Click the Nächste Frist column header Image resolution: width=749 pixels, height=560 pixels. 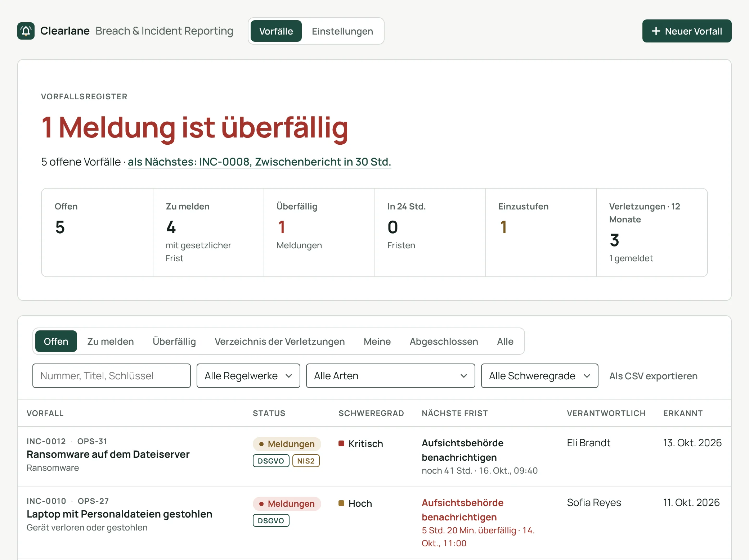click(454, 413)
